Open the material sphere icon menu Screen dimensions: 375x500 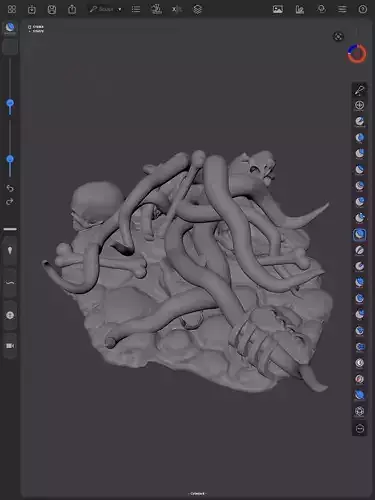tap(322, 9)
